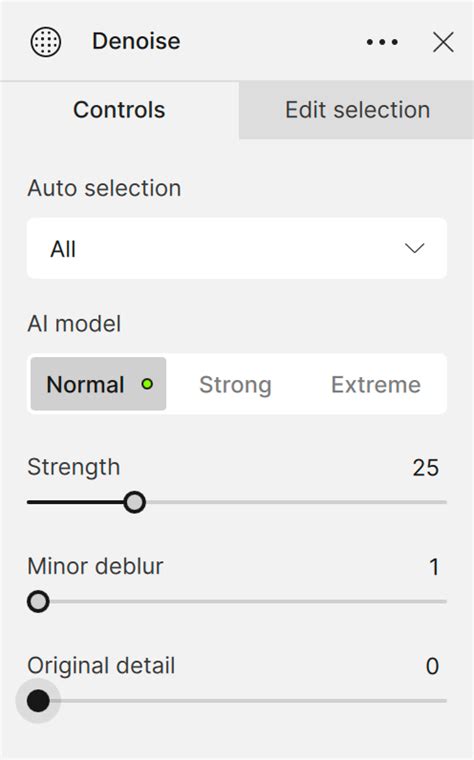474x760 pixels.
Task: Close the Denoise panel
Action: pyautogui.click(x=443, y=42)
